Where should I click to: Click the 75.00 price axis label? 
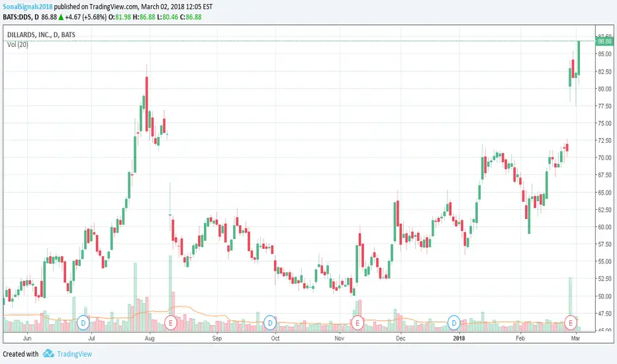[604, 123]
